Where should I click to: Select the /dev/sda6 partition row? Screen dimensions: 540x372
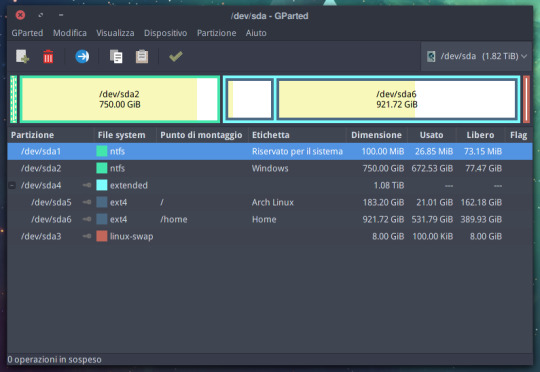tap(270, 219)
